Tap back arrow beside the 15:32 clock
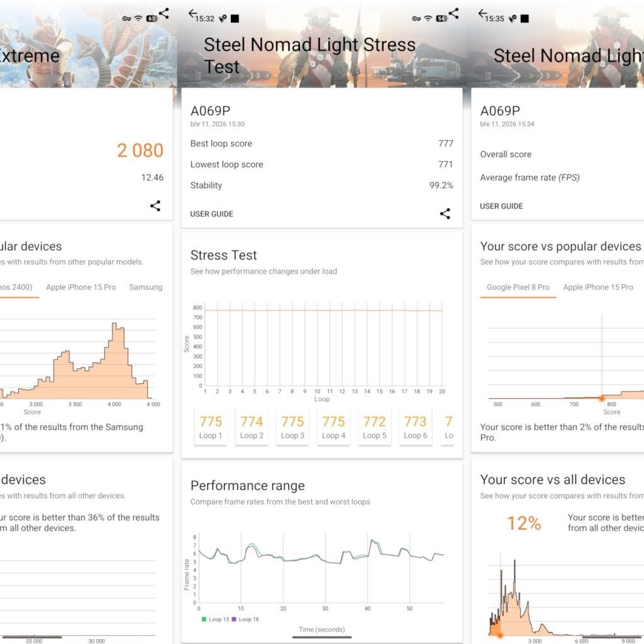644x644 pixels. (x=192, y=14)
